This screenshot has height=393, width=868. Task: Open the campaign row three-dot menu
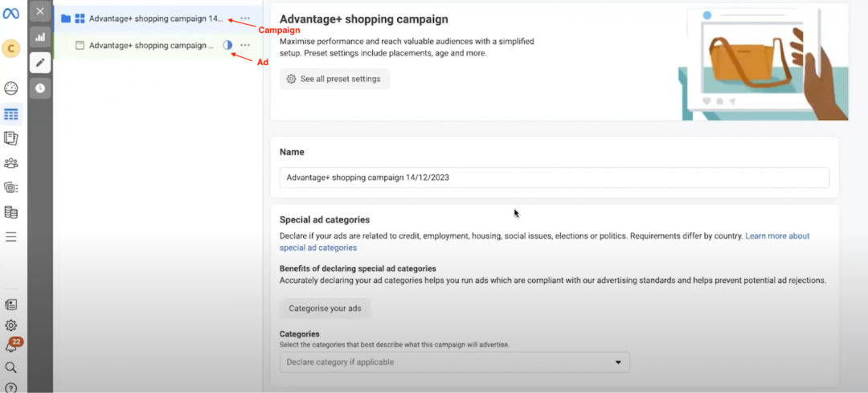pyautogui.click(x=245, y=18)
